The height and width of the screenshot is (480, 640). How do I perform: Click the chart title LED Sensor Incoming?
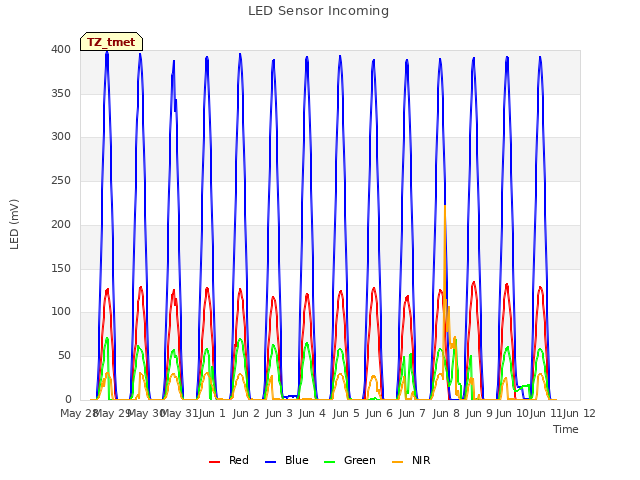[318, 11]
